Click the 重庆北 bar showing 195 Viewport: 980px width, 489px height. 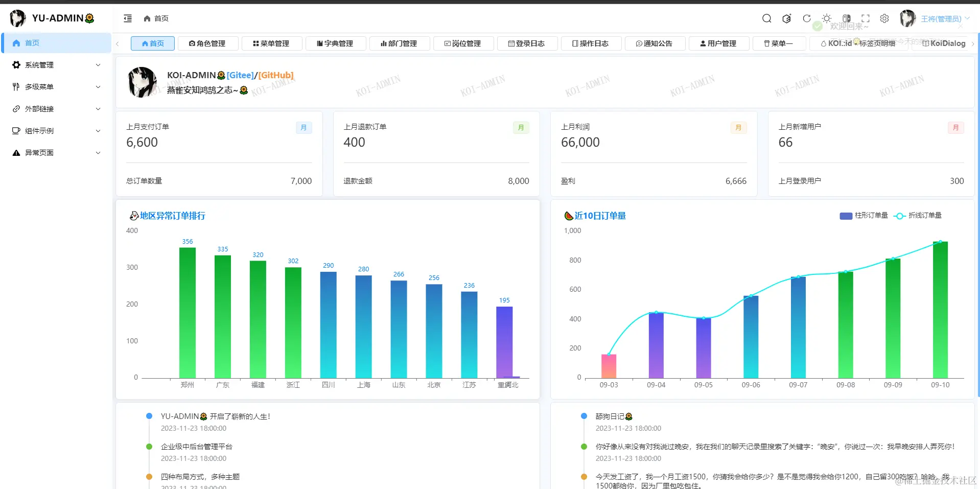tap(504, 342)
